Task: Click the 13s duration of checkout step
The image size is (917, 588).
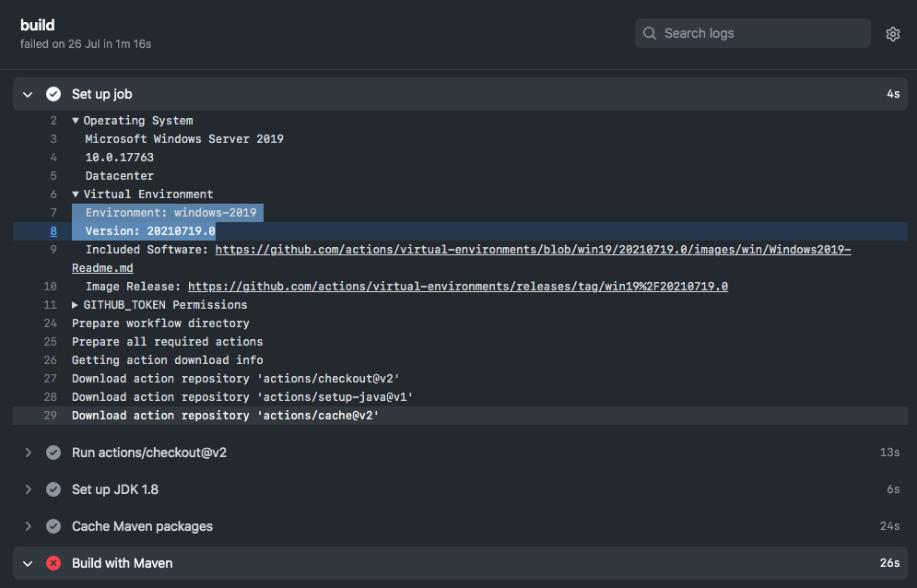Action: pos(889,453)
